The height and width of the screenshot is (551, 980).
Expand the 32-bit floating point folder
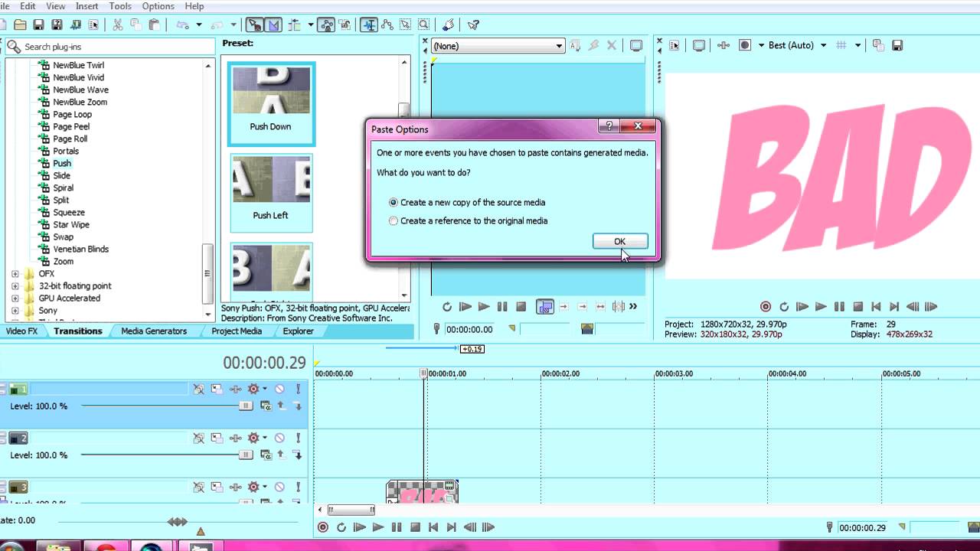click(15, 286)
